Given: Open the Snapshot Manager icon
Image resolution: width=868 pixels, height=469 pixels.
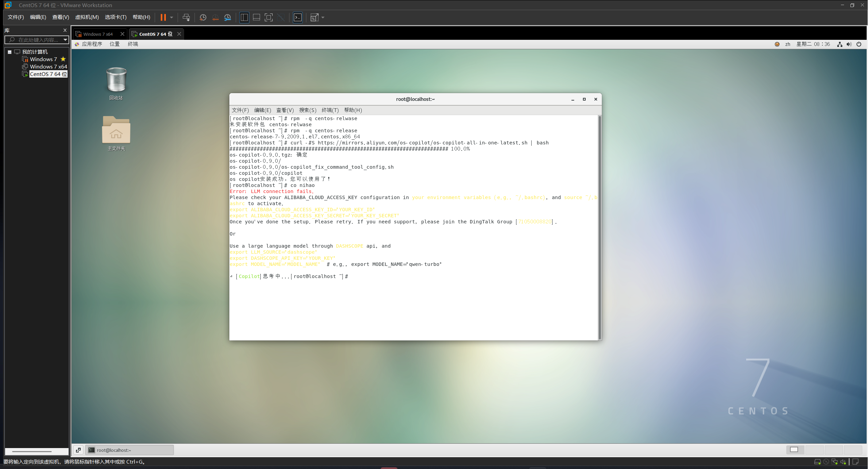Looking at the screenshot, I should pyautogui.click(x=228, y=17).
